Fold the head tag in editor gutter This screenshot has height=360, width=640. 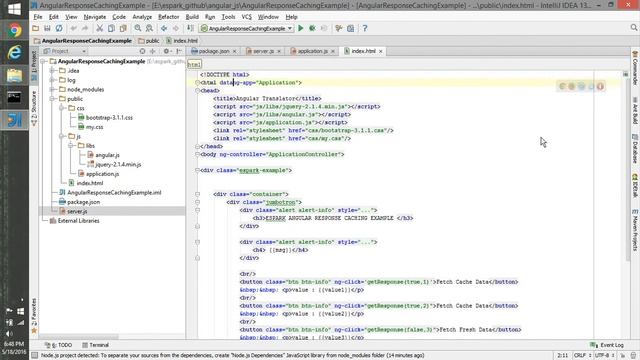[x=198, y=91]
